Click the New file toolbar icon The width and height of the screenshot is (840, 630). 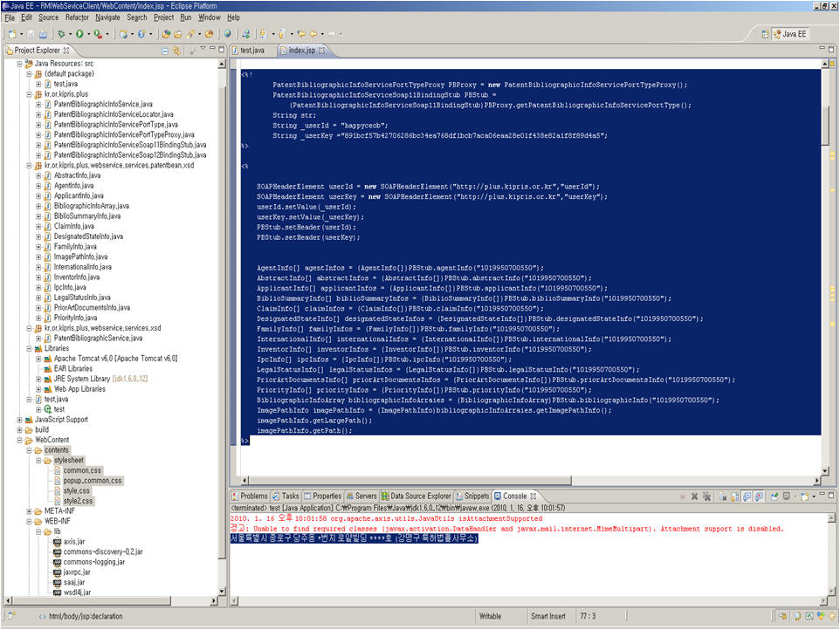[x=11, y=34]
